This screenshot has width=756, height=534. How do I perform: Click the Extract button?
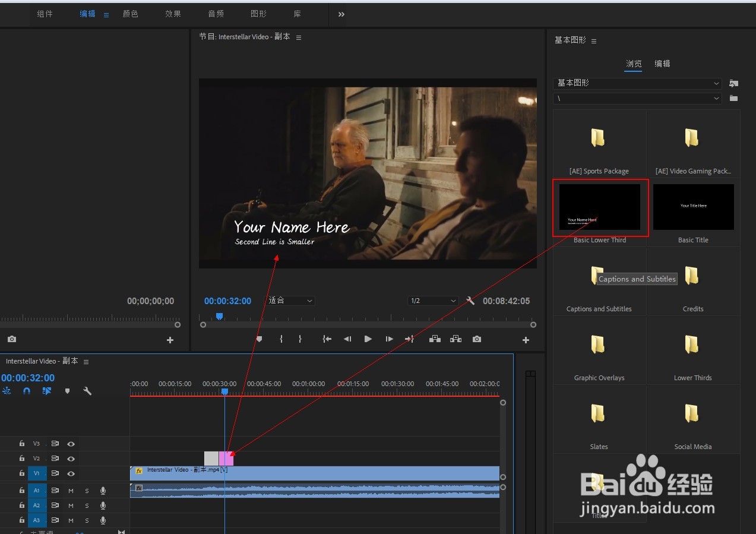coord(456,339)
